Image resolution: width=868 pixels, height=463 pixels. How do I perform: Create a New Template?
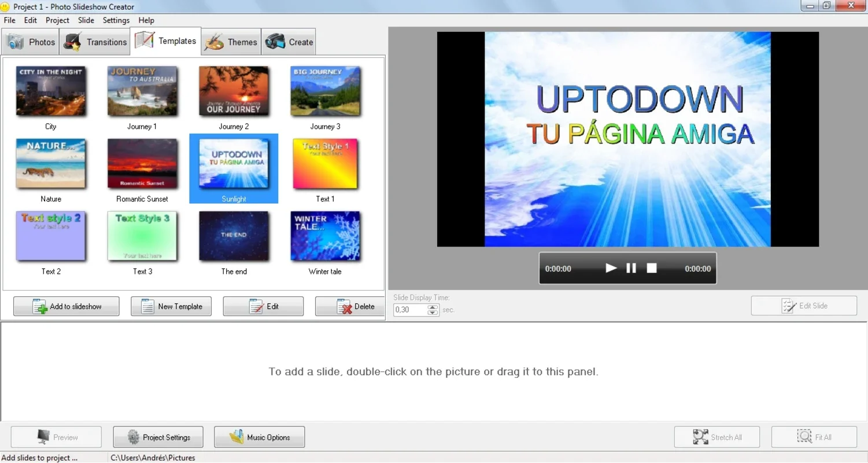(171, 306)
